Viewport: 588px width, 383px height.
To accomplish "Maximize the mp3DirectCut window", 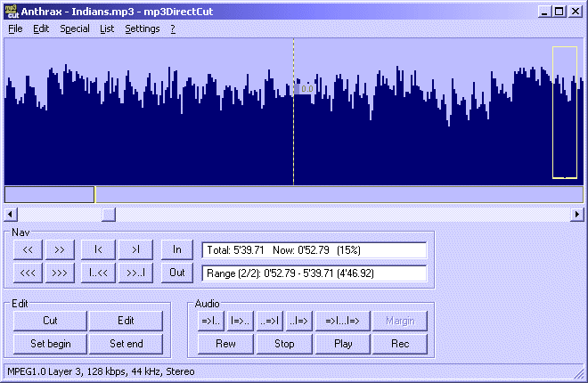I will 559,12.
